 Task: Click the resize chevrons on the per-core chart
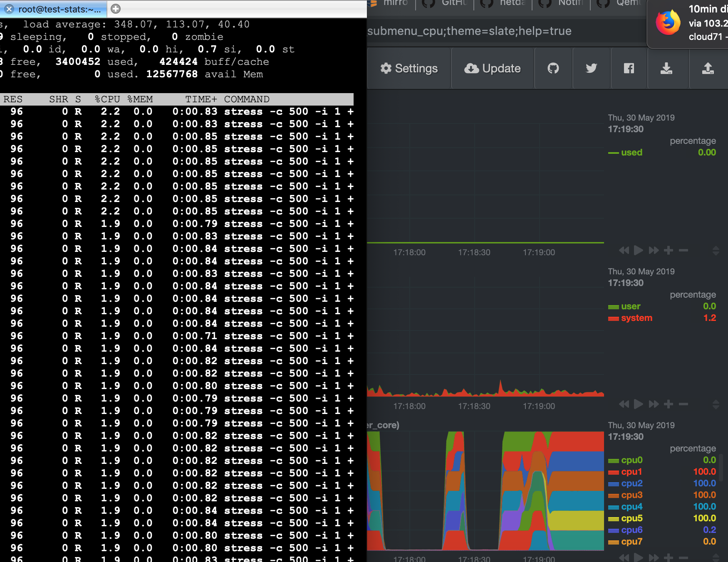tap(716, 557)
